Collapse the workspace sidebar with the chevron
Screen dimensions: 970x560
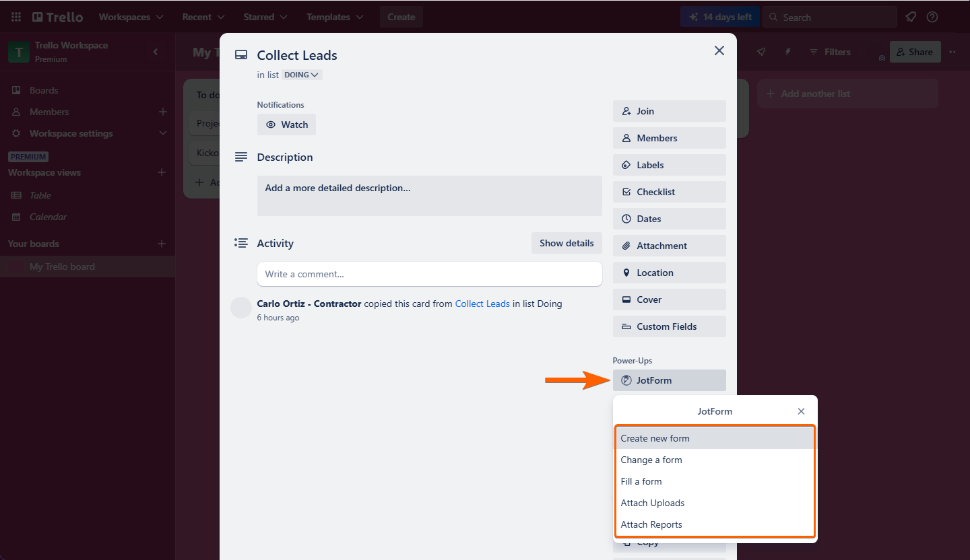click(x=156, y=52)
